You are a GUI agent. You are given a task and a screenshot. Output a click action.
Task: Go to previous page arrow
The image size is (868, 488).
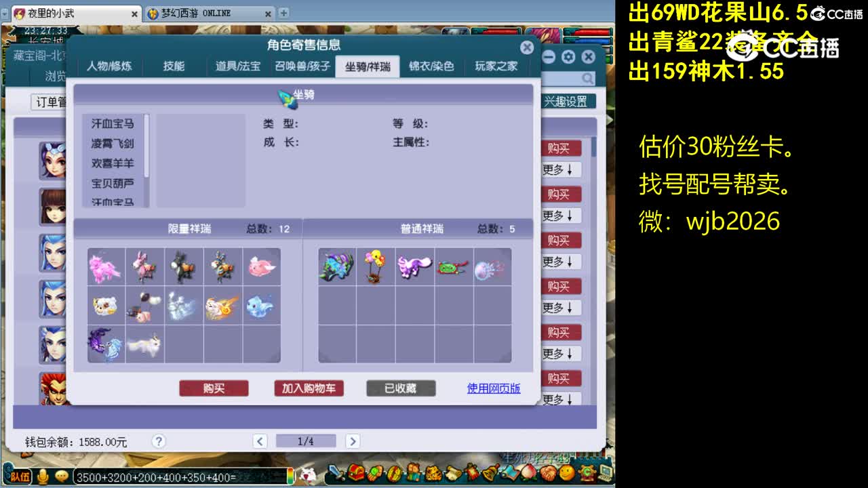260,442
